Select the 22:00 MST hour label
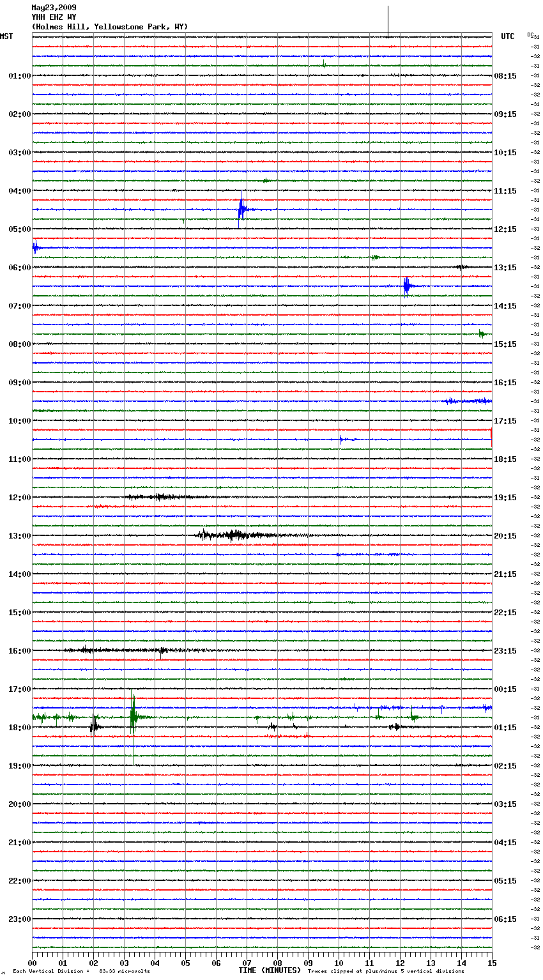 click(x=19, y=881)
